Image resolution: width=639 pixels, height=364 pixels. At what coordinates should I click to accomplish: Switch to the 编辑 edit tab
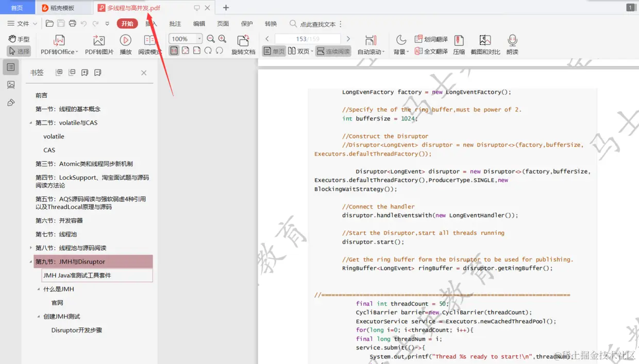199,24
